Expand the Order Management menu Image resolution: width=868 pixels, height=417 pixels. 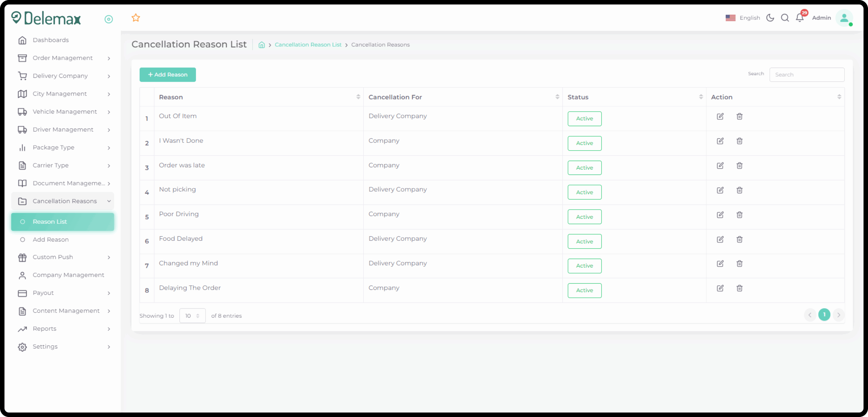point(63,58)
